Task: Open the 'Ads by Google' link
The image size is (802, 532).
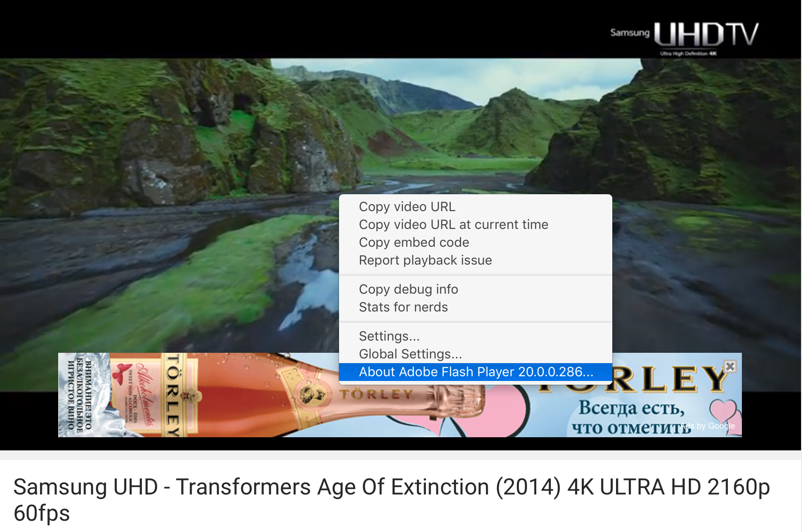Action: click(708, 426)
